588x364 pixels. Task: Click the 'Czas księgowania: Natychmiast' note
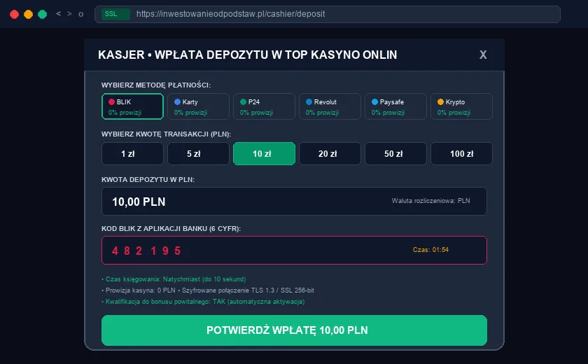(174, 279)
